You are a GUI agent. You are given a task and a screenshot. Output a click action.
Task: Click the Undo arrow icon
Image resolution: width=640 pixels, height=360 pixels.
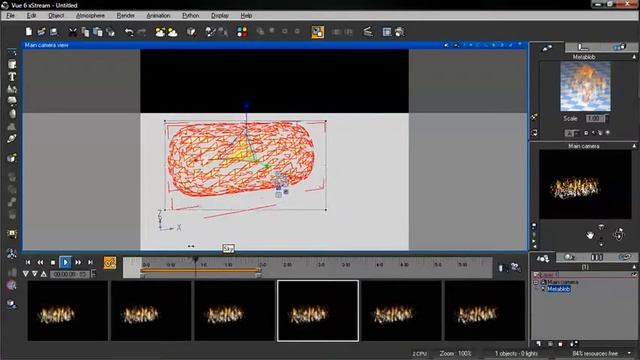click(x=129, y=32)
